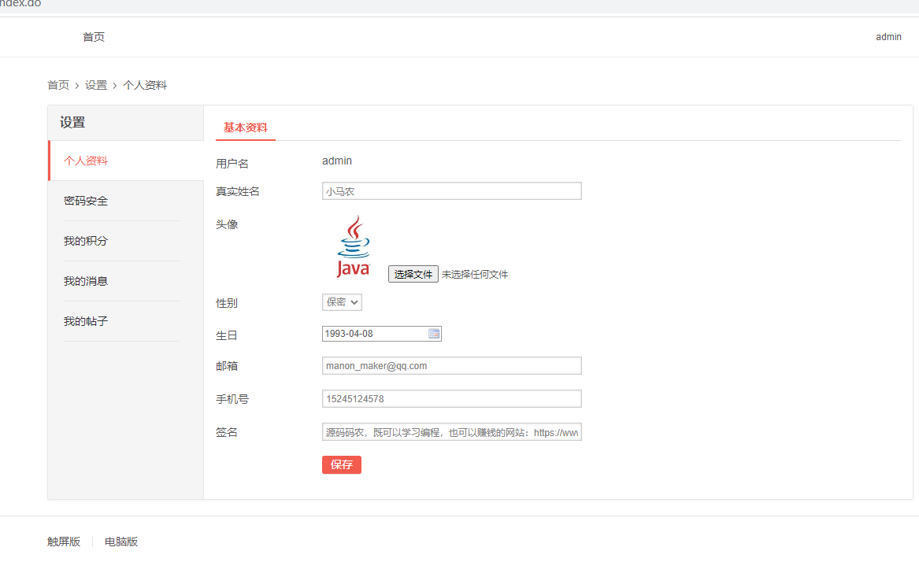The width and height of the screenshot is (919, 588).
Task: Click the admin username at top right
Action: coord(888,36)
